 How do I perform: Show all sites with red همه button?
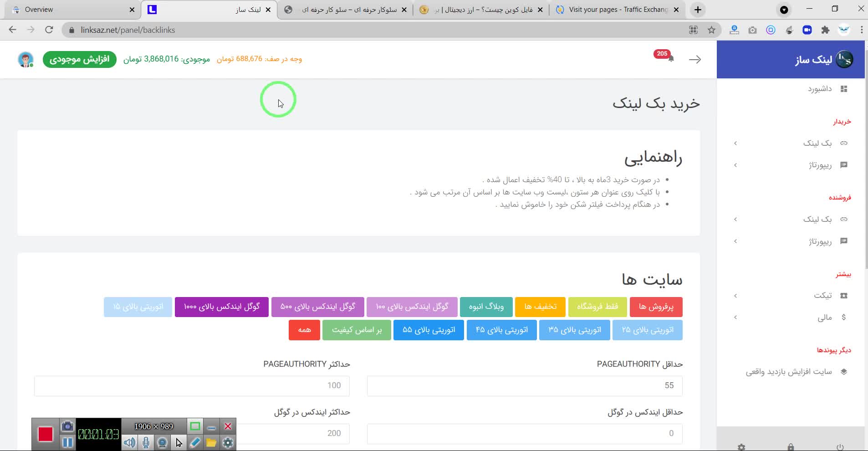[x=304, y=330]
